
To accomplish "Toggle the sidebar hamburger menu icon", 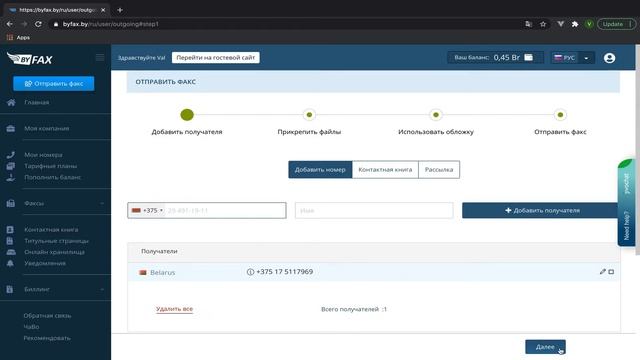I will [100, 58].
